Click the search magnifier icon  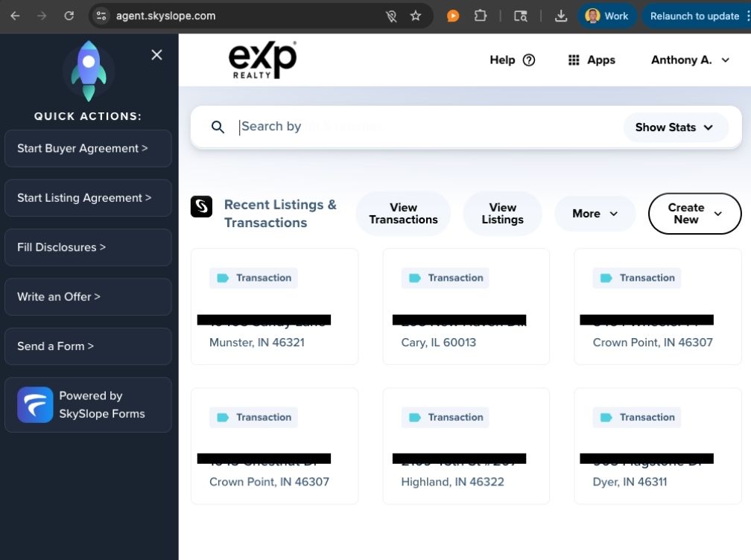pyautogui.click(x=218, y=127)
